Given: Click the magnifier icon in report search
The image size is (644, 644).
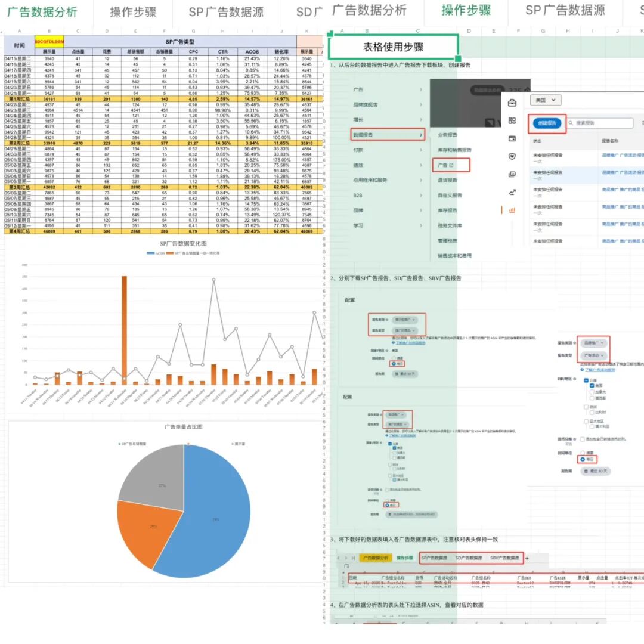Looking at the screenshot, I should click(571, 123).
